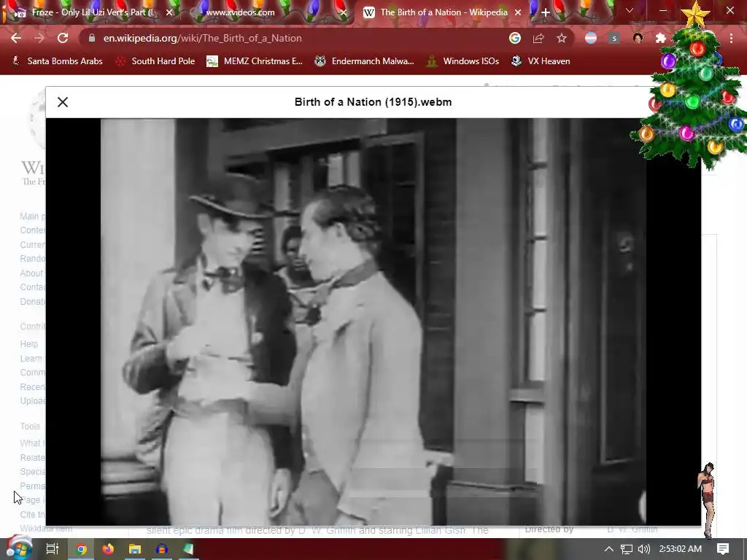Open Chrome's three-dot menu

pos(731,38)
